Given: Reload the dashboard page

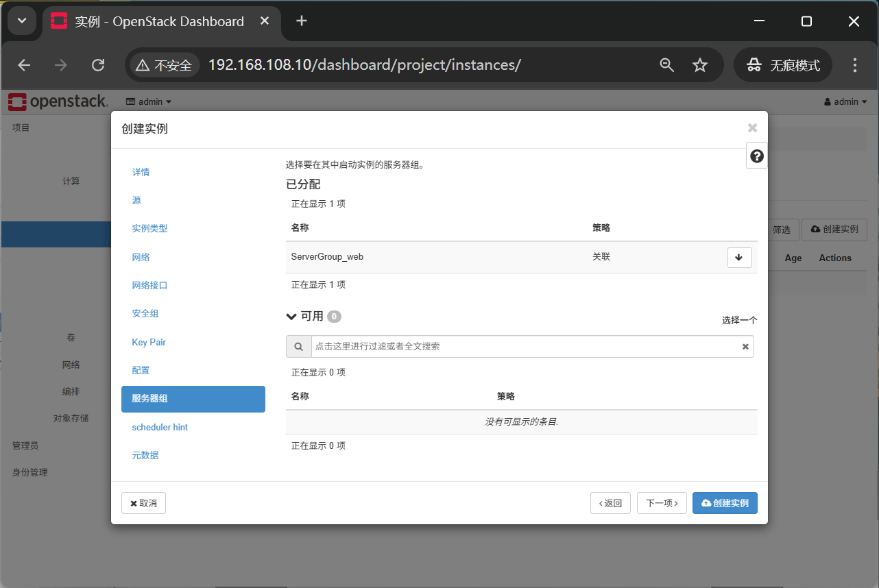Looking at the screenshot, I should coord(98,65).
